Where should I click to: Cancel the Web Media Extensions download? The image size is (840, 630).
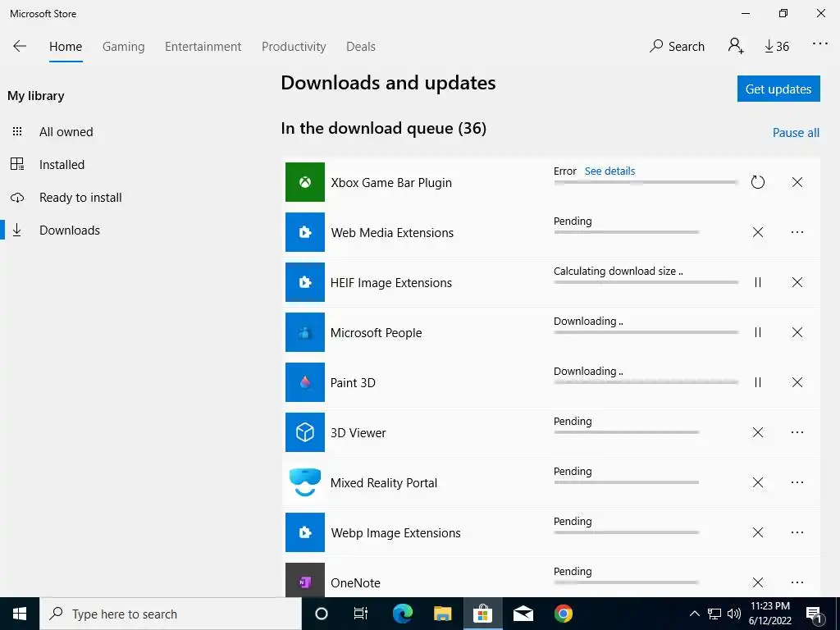point(757,232)
